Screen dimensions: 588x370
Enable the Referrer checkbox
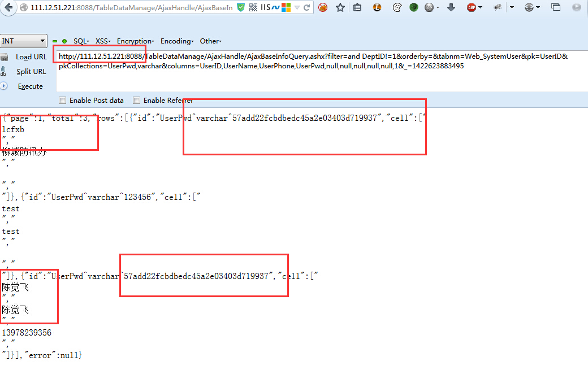(x=136, y=101)
